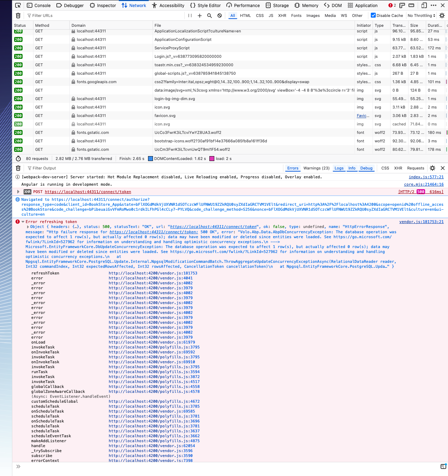The width and height of the screenshot is (448, 476).
Task: Click the Style Editor braces icon
Action: click(193, 5)
